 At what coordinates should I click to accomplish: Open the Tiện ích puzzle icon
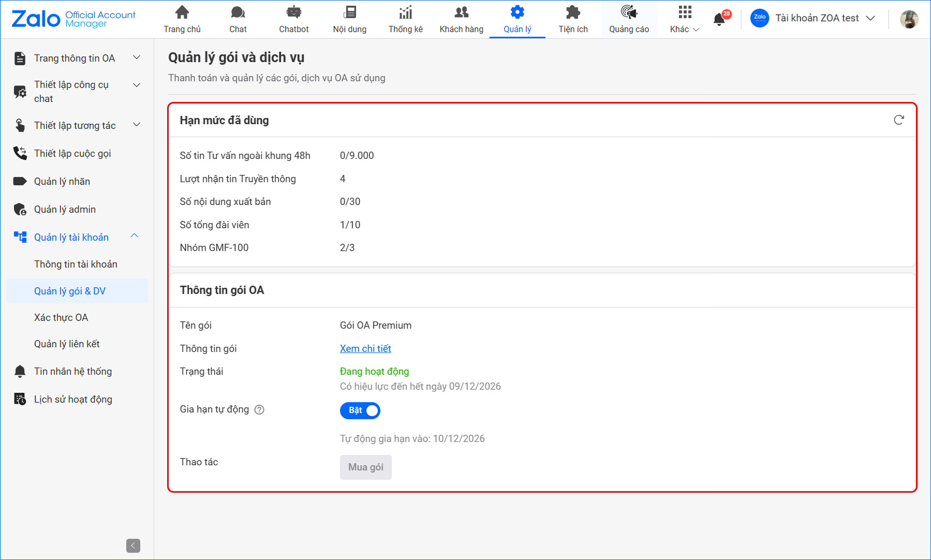[573, 12]
